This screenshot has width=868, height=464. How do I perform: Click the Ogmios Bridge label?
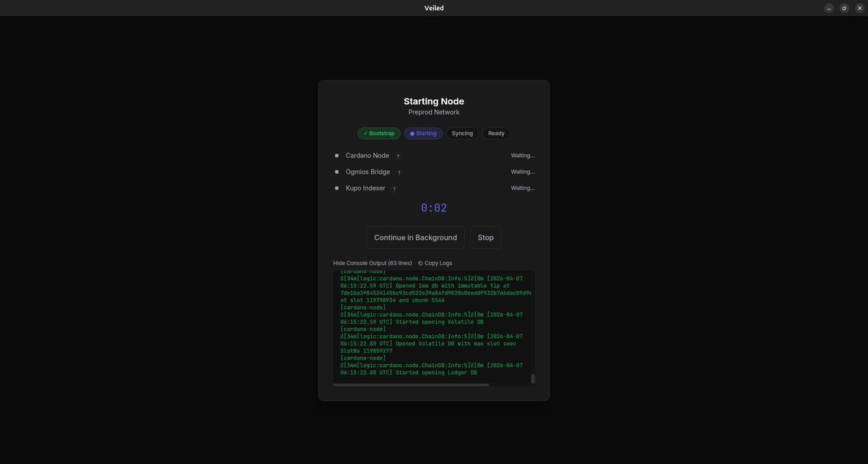point(368,172)
